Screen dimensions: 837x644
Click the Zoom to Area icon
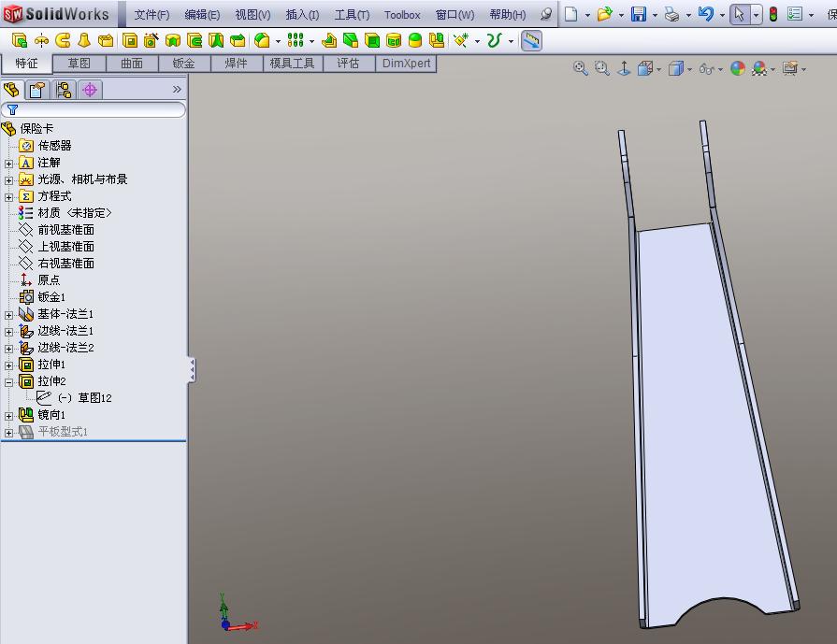click(x=602, y=68)
